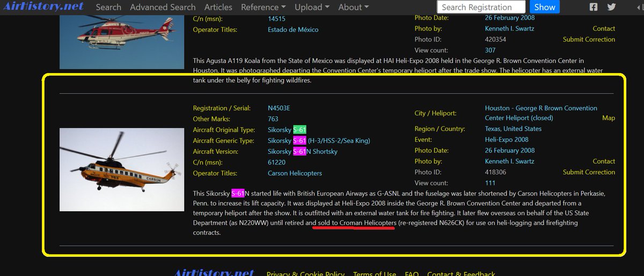Viewport: 644px width, 276px height.
Task: Open Estado de México operator link
Action: click(x=293, y=30)
